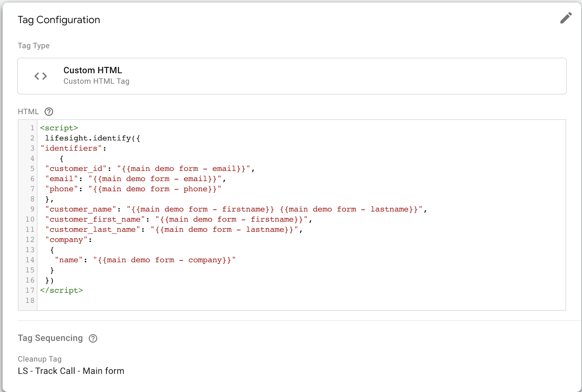Click the 'Cleanup Tag' label
The width and height of the screenshot is (582, 392).
[x=40, y=359]
